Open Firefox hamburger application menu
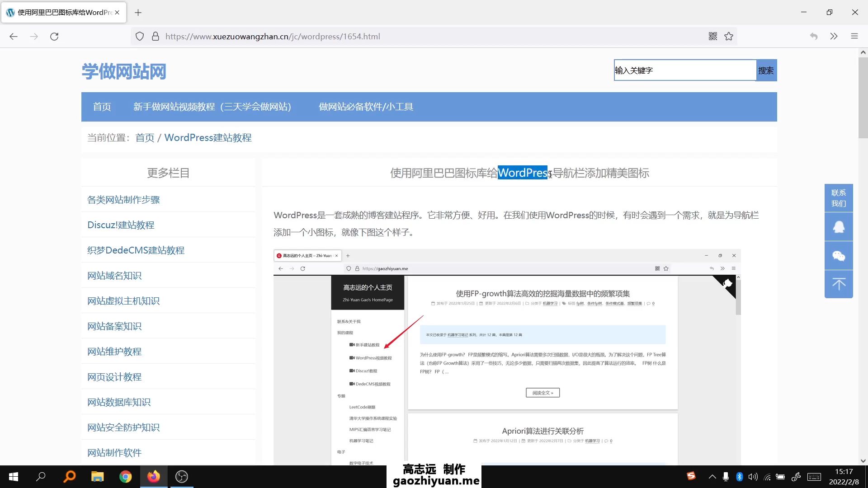The image size is (868, 488). [x=854, y=37]
